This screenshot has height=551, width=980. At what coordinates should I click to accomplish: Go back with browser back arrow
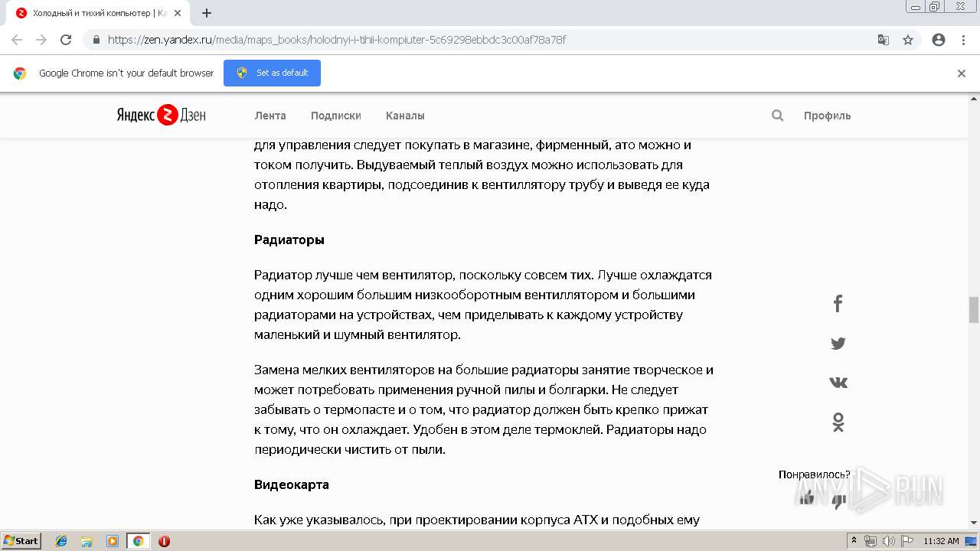(x=17, y=40)
